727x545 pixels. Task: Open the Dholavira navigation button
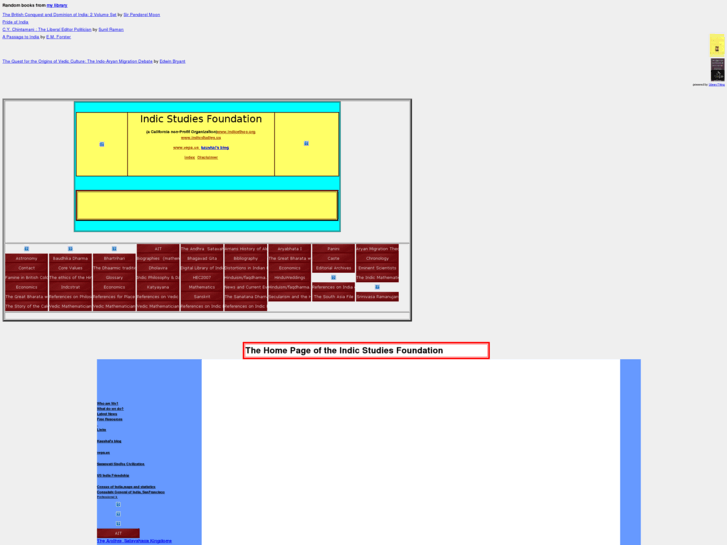(x=158, y=268)
